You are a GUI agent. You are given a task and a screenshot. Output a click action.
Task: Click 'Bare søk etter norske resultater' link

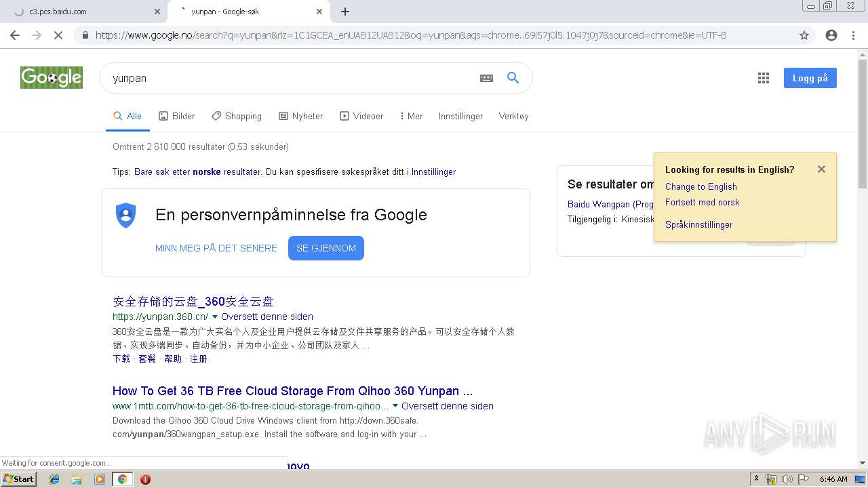197,172
